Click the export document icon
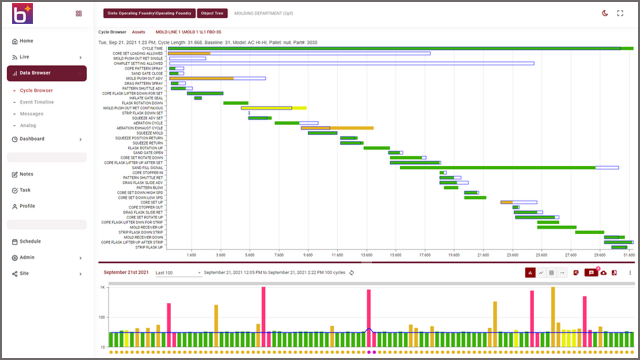 [x=614, y=273]
